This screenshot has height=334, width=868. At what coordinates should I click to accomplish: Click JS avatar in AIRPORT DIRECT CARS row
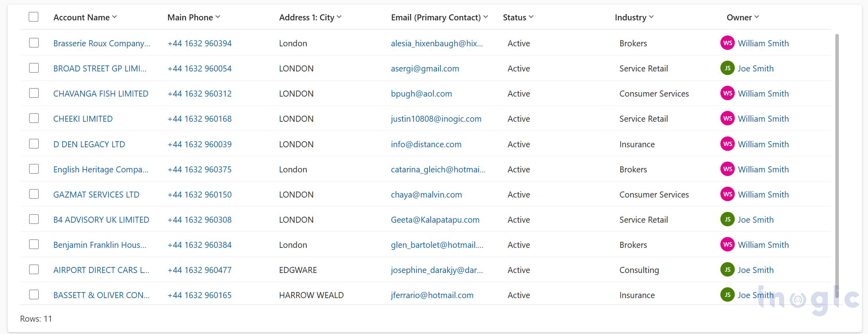tap(727, 270)
